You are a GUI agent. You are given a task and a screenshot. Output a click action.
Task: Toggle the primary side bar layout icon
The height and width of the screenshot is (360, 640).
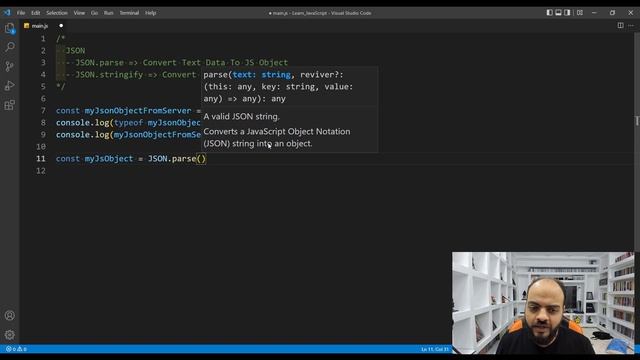(549, 13)
